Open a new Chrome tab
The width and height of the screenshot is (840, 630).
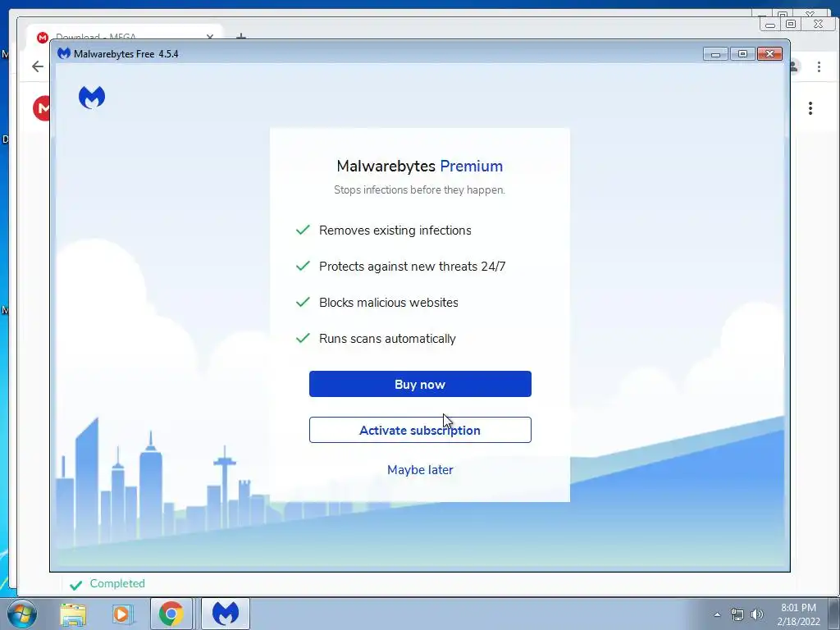pyautogui.click(x=241, y=36)
